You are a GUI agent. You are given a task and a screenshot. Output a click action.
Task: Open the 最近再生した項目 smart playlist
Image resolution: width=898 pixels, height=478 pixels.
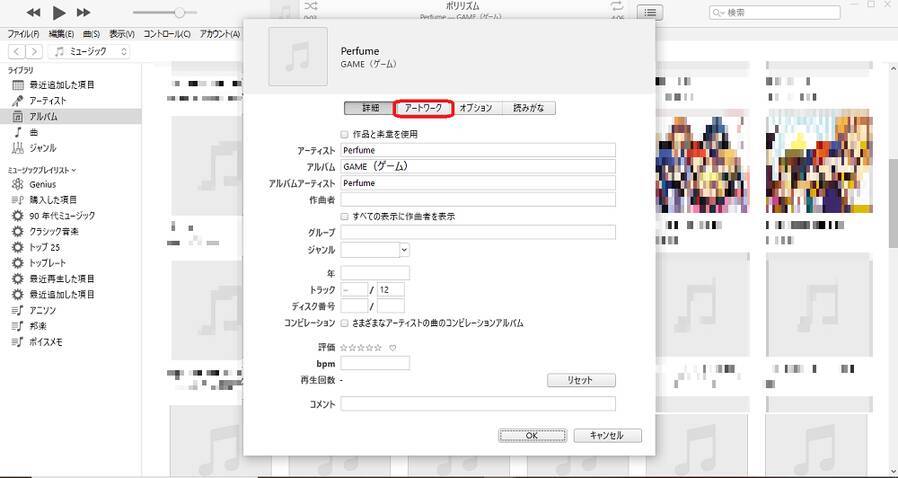pos(62,279)
